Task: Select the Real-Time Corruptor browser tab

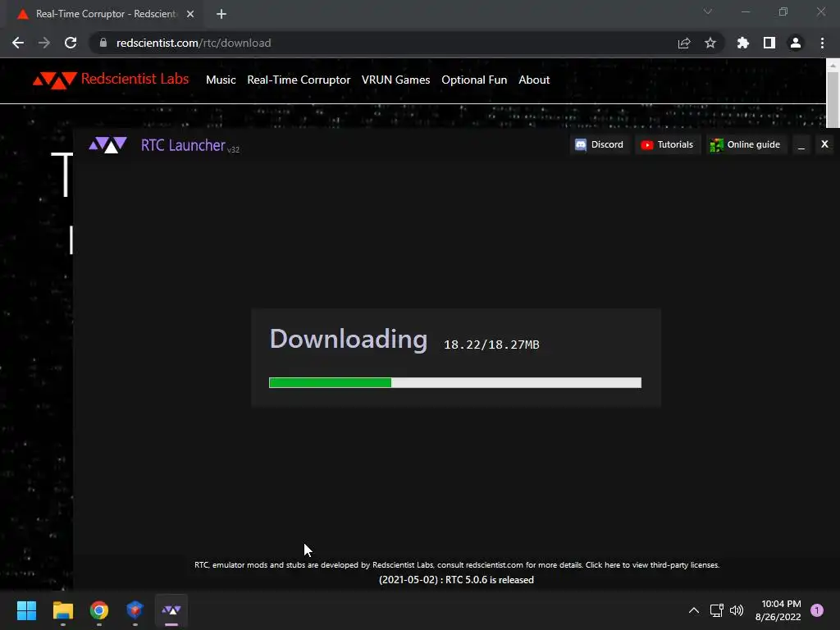Action: (106, 14)
